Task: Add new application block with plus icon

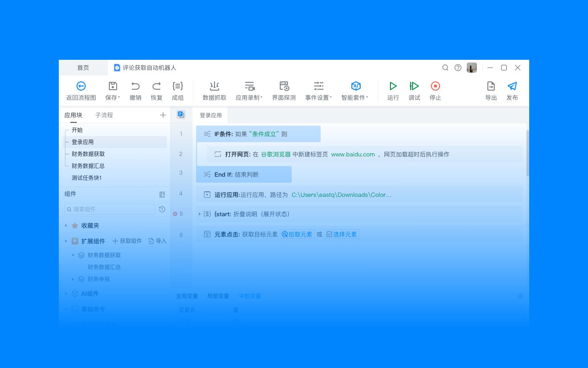Action: tap(163, 115)
